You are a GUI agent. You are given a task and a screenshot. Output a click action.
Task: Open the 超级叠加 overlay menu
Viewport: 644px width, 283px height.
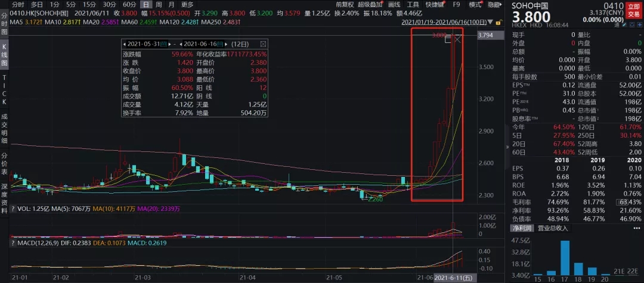pyautogui.click(x=369, y=5)
